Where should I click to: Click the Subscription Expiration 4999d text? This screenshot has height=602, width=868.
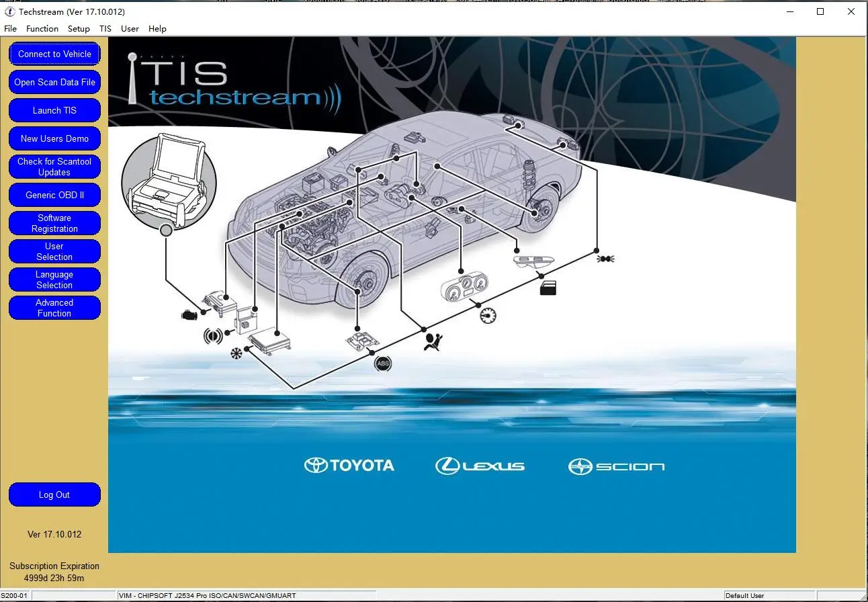pos(54,572)
